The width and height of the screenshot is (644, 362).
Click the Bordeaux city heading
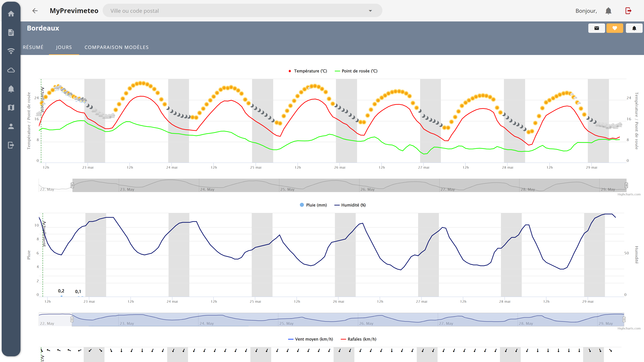coord(43,28)
